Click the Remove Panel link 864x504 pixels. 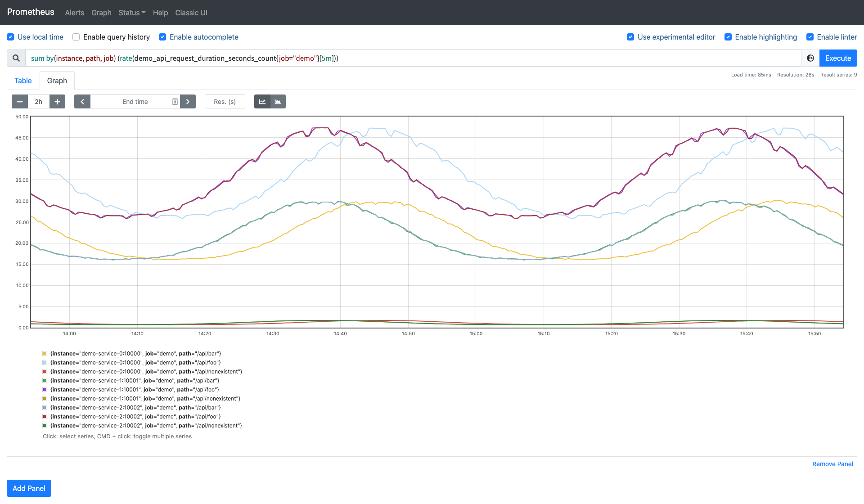click(x=832, y=464)
